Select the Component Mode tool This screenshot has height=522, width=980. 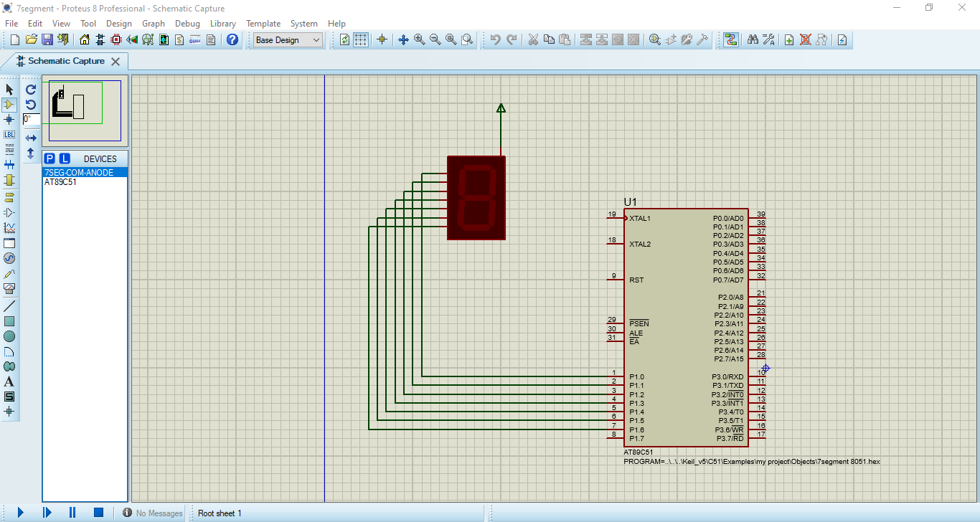coord(9,104)
